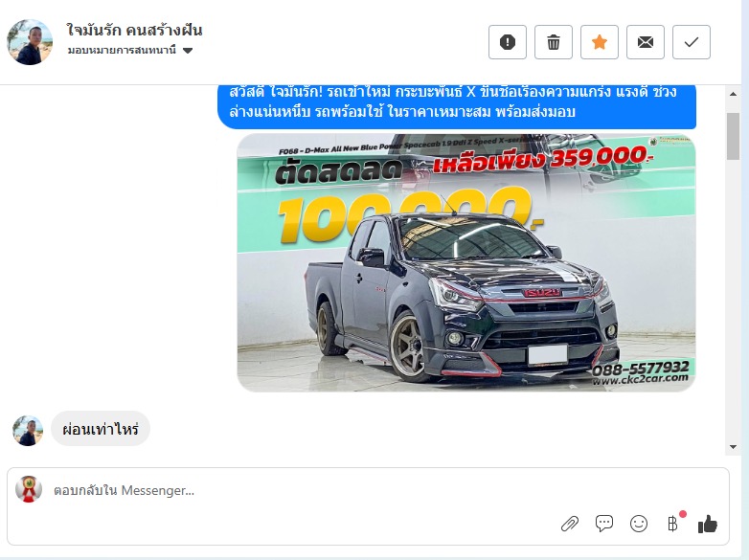The width and height of the screenshot is (749, 560).
Task: Click the chat scrollbar thumb
Action: click(734, 136)
